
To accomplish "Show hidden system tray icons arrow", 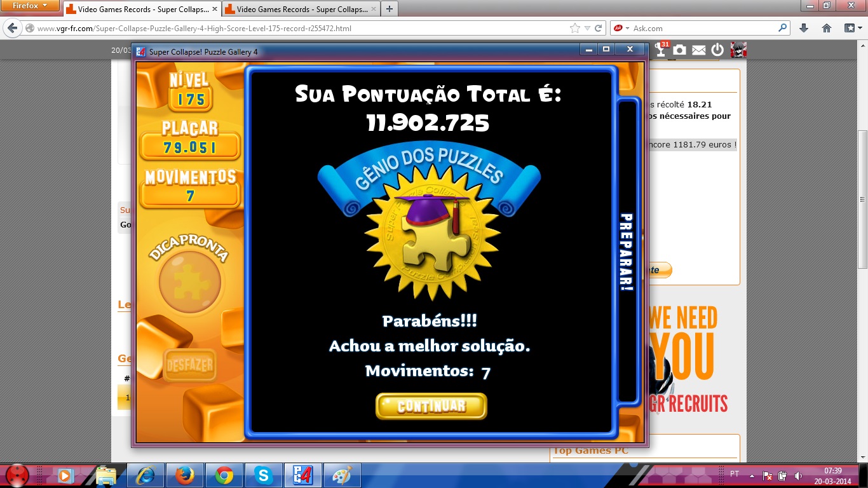I will point(752,475).
